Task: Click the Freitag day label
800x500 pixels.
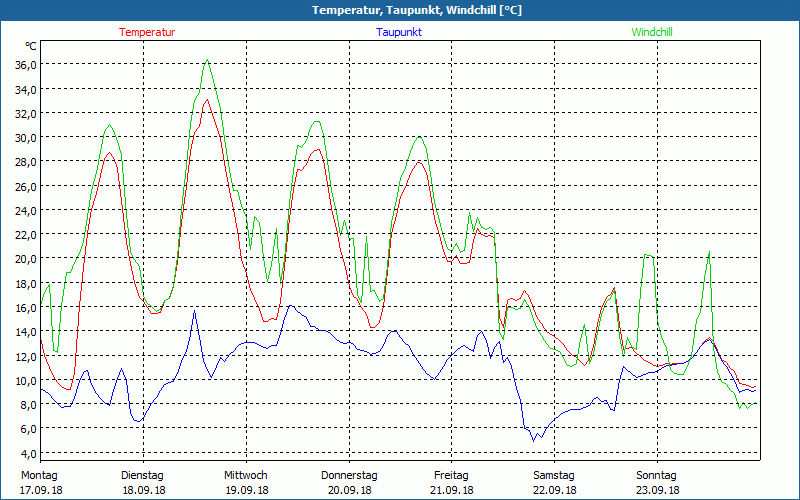Action: point(452,476)
